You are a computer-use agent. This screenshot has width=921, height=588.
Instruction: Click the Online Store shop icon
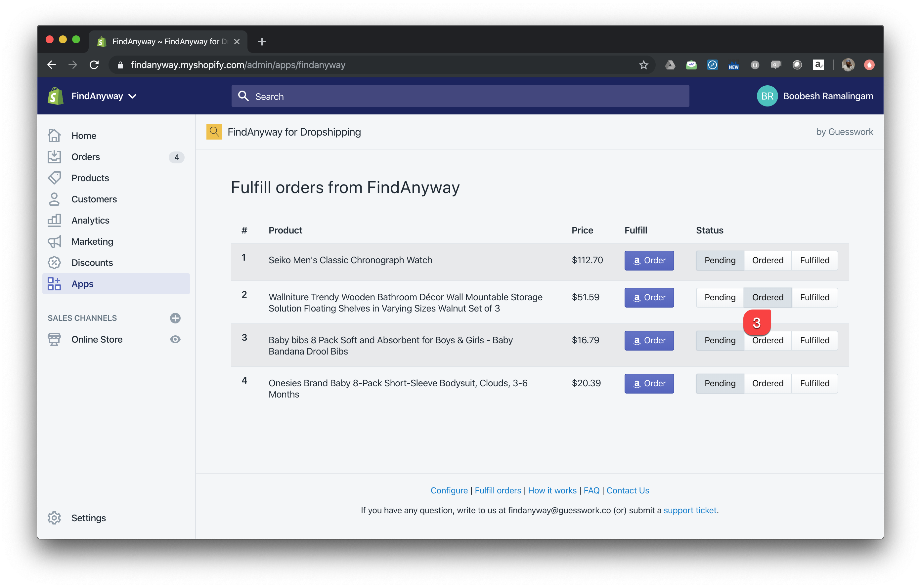[54, 339]
